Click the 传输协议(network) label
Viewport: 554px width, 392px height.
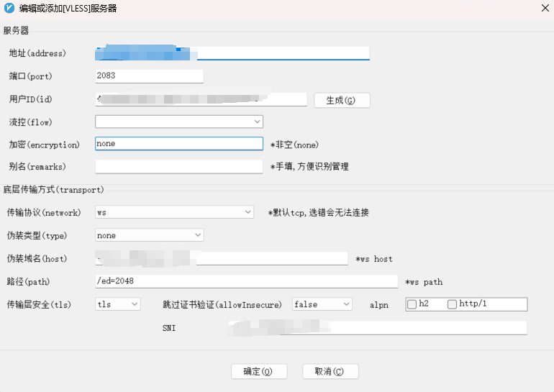tap(44, 213)
